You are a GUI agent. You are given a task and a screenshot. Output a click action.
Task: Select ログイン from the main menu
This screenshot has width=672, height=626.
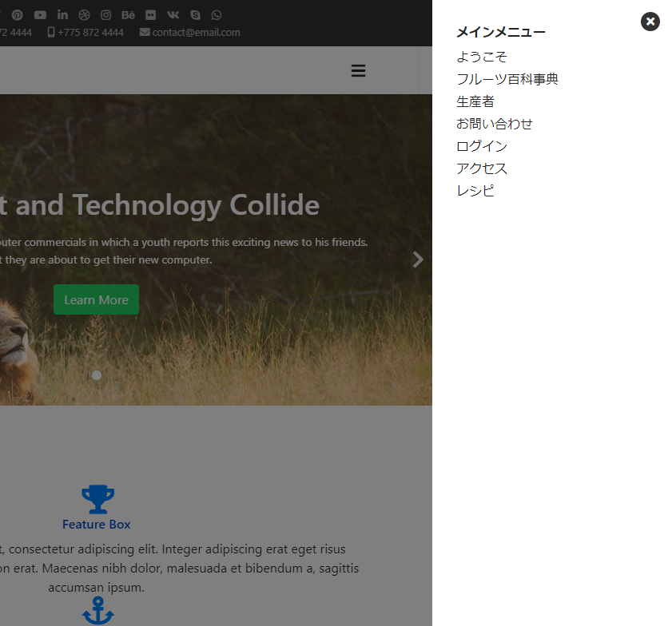tap(481, 146)
